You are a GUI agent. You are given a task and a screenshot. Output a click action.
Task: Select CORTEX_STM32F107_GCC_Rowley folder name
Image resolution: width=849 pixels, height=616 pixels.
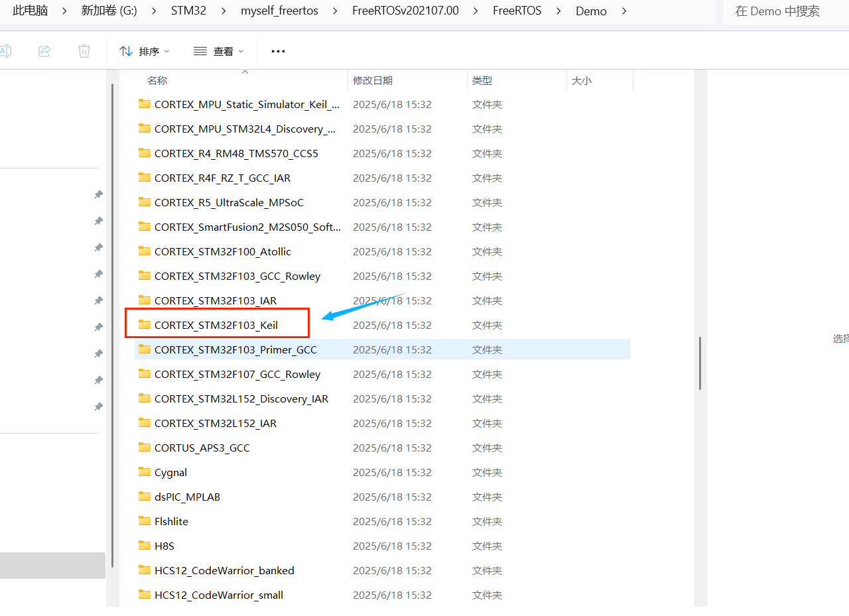[x=237, y=374]
